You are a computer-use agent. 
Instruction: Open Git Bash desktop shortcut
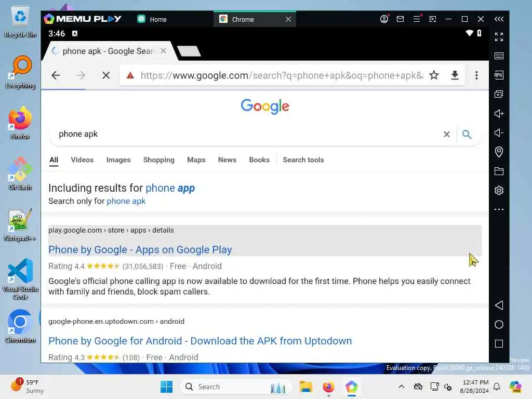[20, 174]
